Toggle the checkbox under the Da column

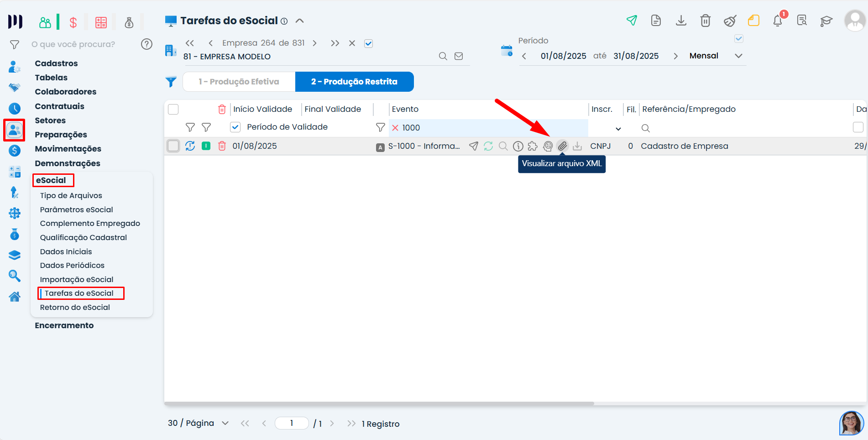pos(858,127)
